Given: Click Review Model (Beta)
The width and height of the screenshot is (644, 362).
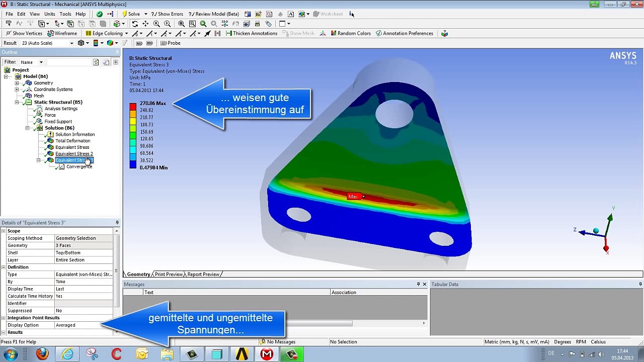Looking at the screenshot, I should coord(213,14).
